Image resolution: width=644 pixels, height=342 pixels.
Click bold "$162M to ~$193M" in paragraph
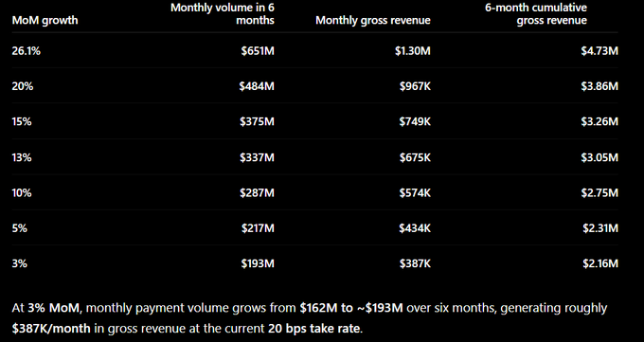351,308
